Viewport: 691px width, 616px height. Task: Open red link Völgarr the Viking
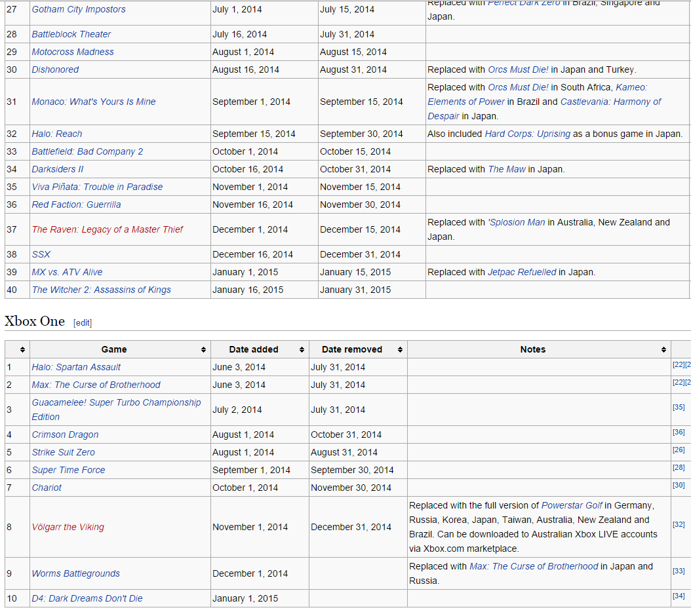point(68,527)
